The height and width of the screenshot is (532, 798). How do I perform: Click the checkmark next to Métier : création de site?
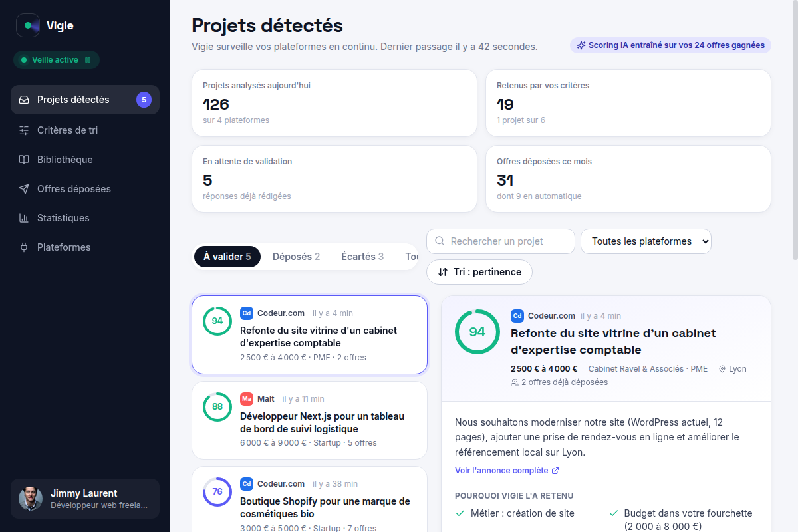460,513
